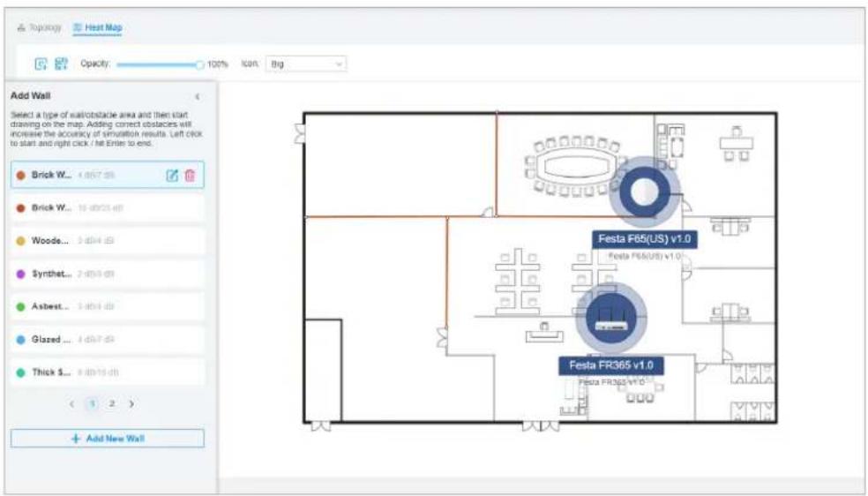The height and width of the screenshot is (496, 868).
Task: Click the leftmost toolbar icon before Opacity
Action: [41, 64]
